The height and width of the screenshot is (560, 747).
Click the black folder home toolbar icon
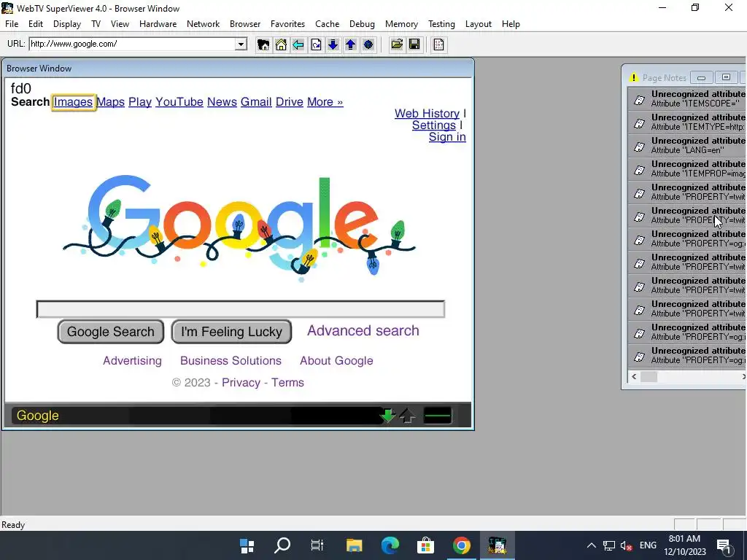pyautogui.click(x=263, y=44)
